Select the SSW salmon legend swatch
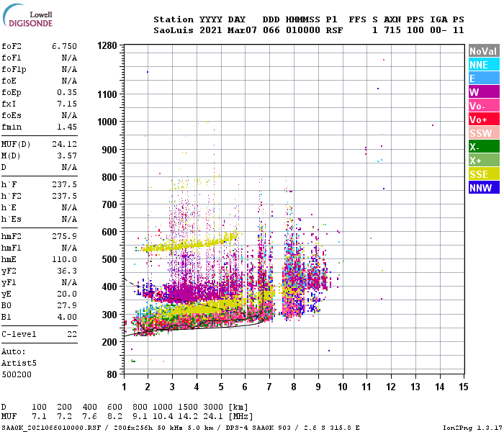Viewport: 504px width, 432px height. coord(484,133)
